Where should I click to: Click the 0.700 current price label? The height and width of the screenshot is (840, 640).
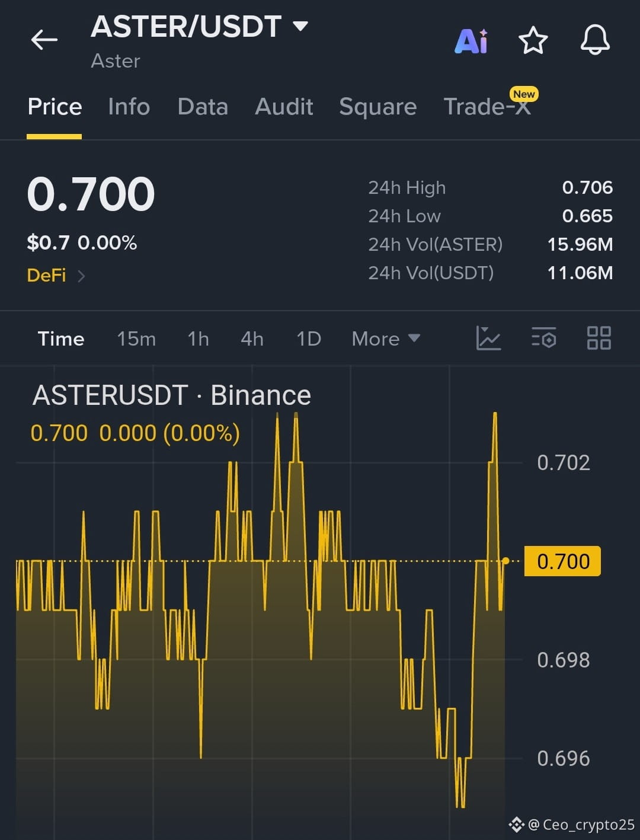tap(562, 561)
